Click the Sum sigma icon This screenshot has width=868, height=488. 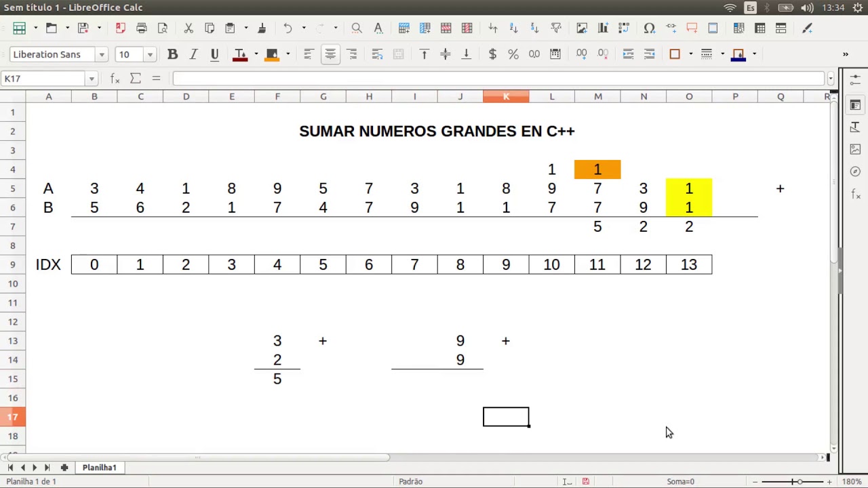point(136,79)
